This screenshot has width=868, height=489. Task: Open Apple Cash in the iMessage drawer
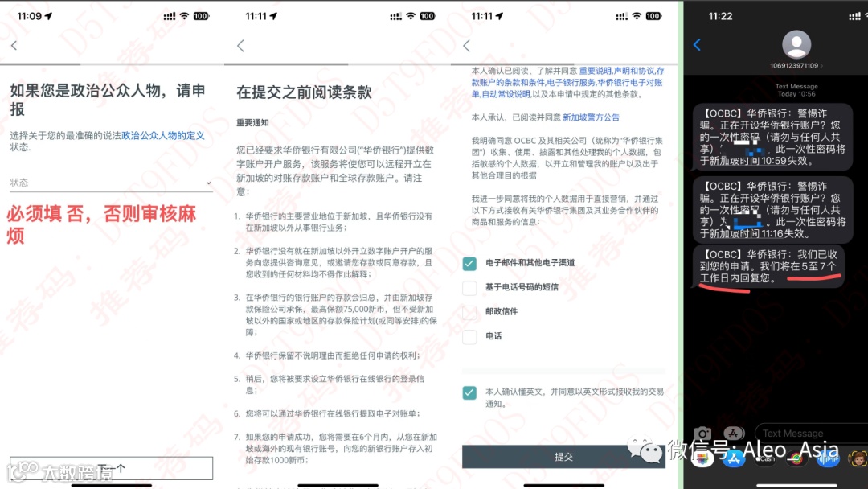[x=766, y=458]
